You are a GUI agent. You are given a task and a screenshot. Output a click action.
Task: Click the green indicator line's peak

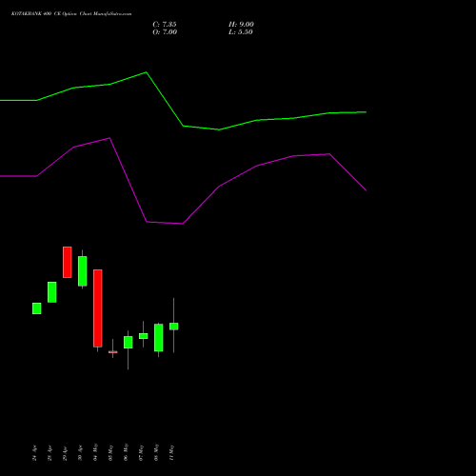(146, 72)
